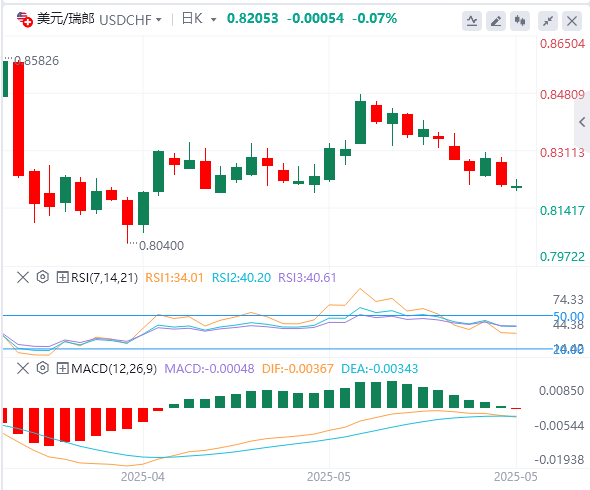The height and width of the screenshot is (490, 590).
Task: Click the USDCHF flag icon
Action: click(25, 19)
